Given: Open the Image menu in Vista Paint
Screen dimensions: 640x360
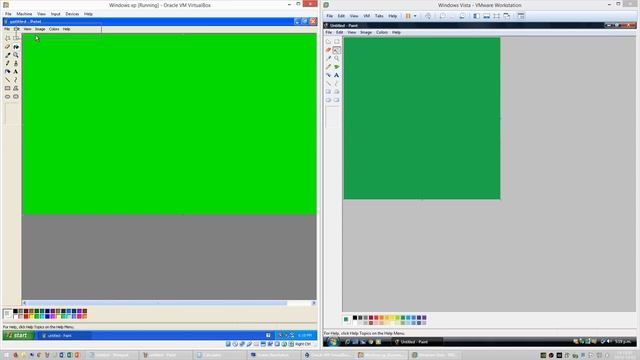Looking at the screenshot, I should pyautogui.click(x=366, y=32).
